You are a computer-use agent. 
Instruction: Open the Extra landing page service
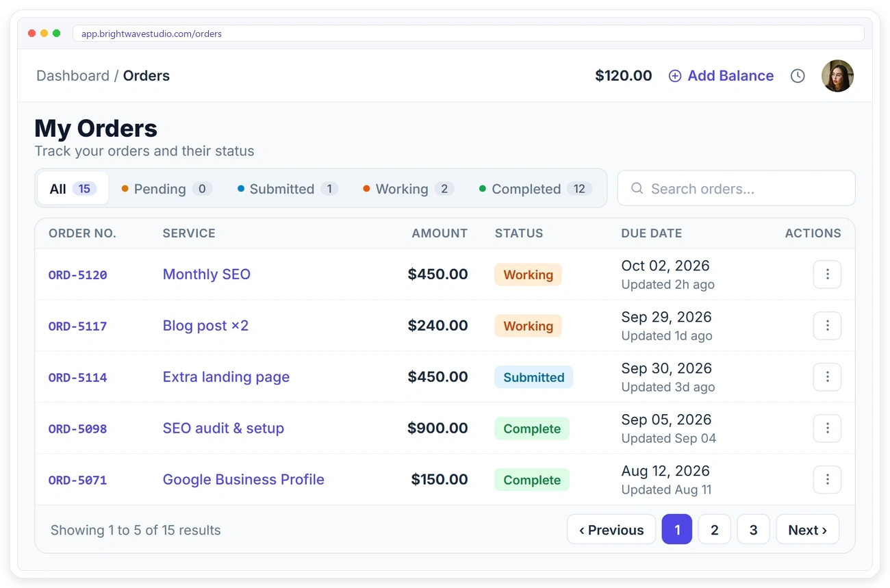click(226, 377)
